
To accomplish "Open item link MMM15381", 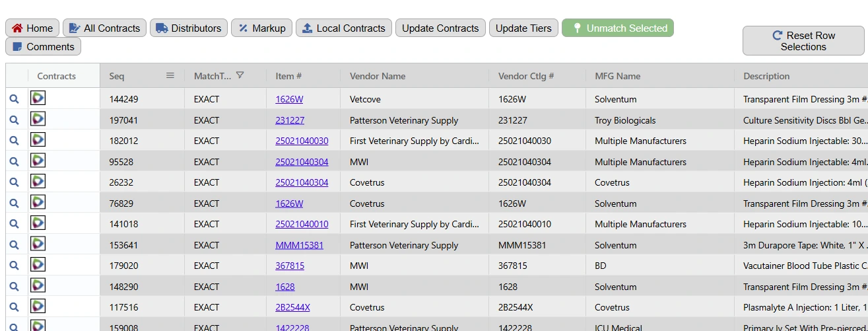I will point(299,245).
